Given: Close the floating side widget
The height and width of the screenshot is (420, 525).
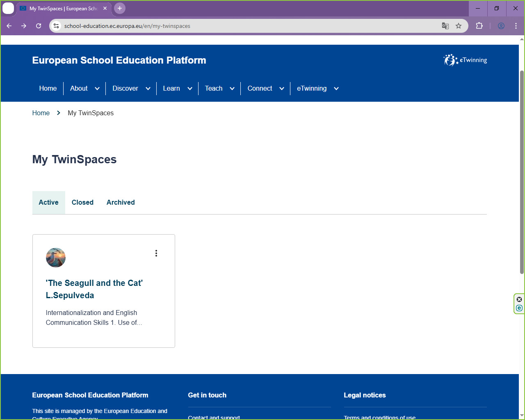Looking at the screenshot, I should pos(519,299).
